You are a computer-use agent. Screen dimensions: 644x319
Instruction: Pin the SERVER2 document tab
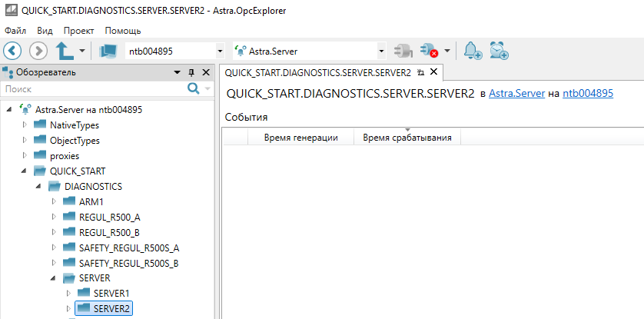point(420,73)
